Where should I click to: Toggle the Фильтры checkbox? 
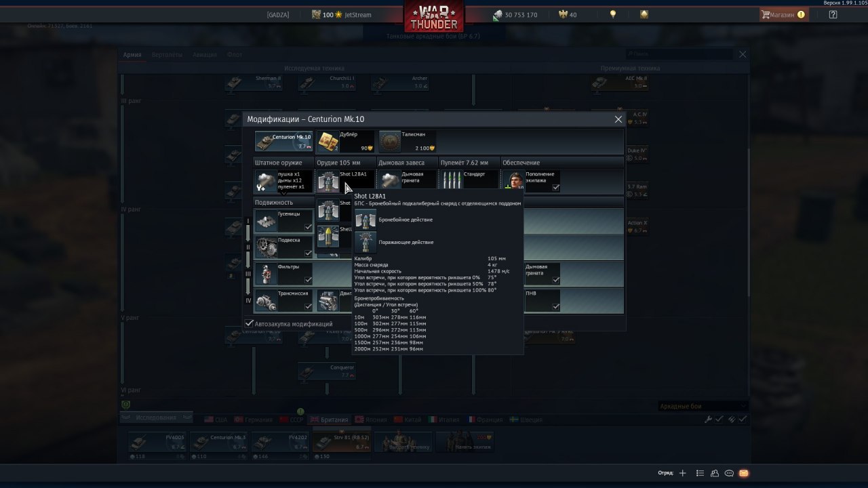308,280
